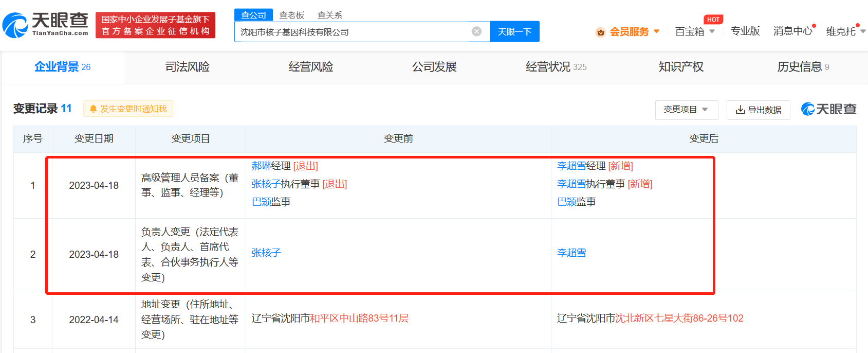Image resolution: width=868 pixels, height=353 pixels.
Task: Click the 高级管理人员备案 change item cell
Action: (190, 185)
